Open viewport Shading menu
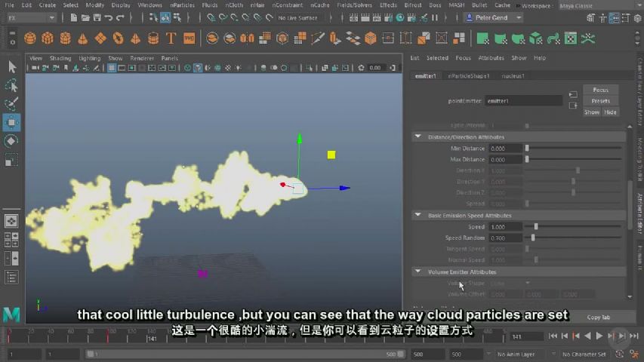644x362 pixels. click(60, 58)
